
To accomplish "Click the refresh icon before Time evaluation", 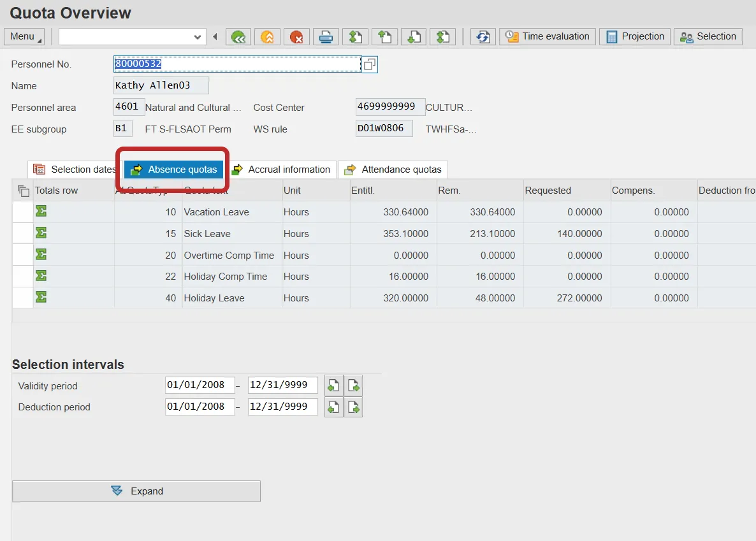I will (x=483, y=37).
